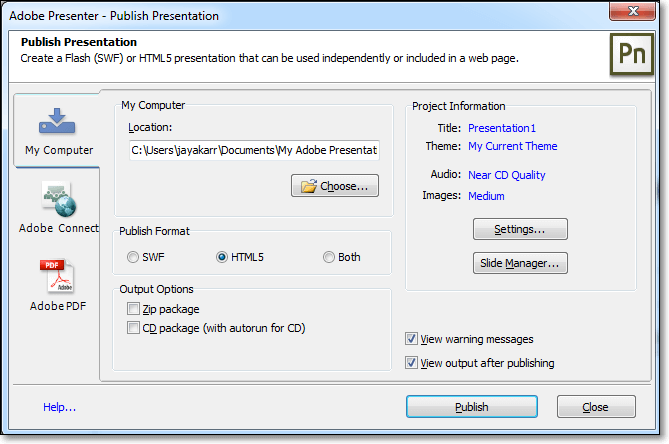
Task: Select the My Computer tab label
Action: pyautogui.click(x=59, y=150)
